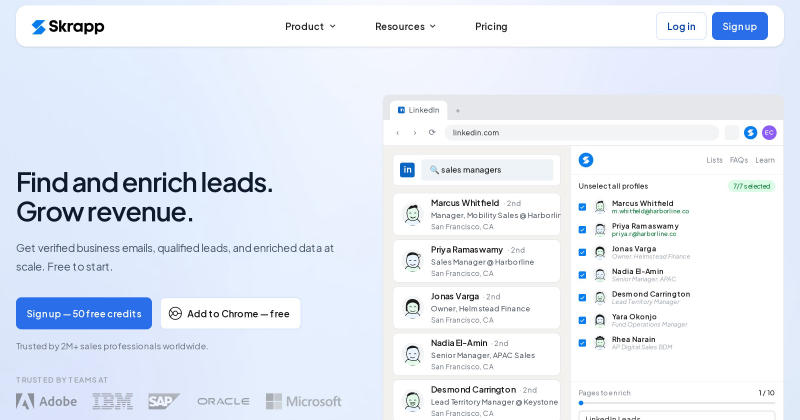The width and height of the screenshot is (800, 420).
Task: Click Unselect all profiles
Action: tap(613, 186)
